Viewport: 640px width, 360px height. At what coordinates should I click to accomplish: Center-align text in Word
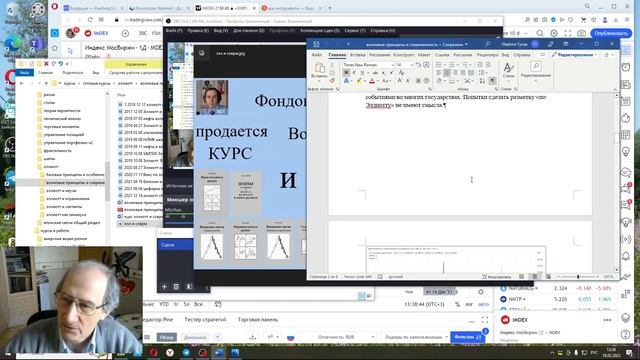click(447, 72)
